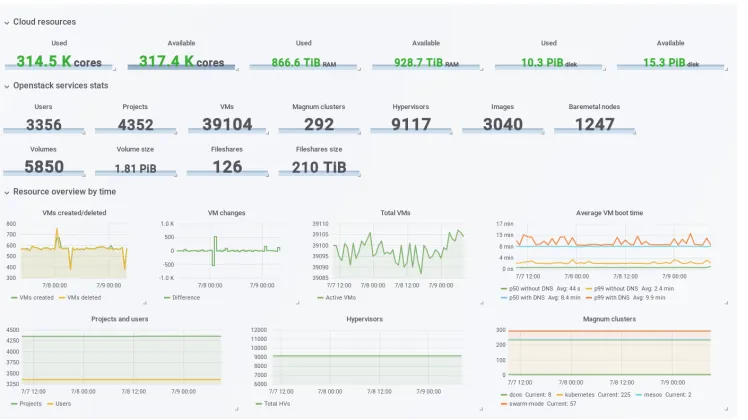The image size is (748, 420).
Task: Click inside the Total VMs line graph
Action: (399, 251)
